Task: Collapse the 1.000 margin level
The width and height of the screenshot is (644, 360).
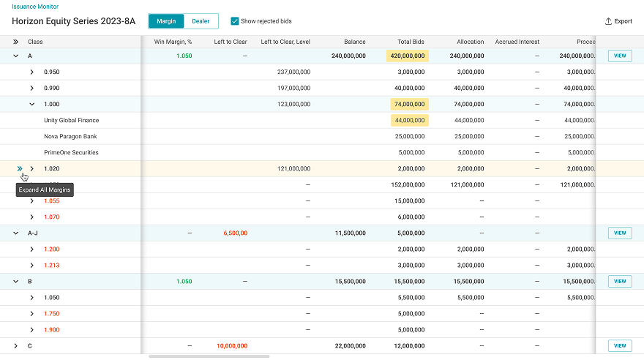Action: click(x=31, y=104)
